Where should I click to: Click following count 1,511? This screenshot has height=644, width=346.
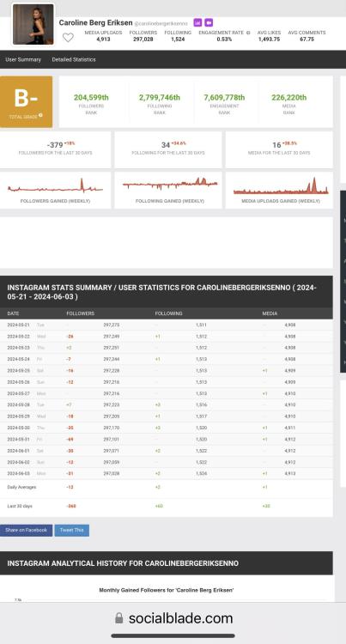point(201,325)
